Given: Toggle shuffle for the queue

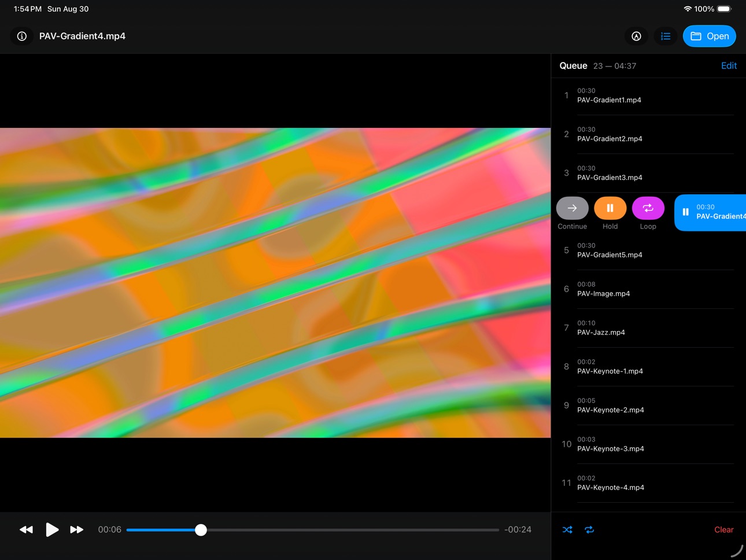Looking at the screenshot, I should click(567, 529).
